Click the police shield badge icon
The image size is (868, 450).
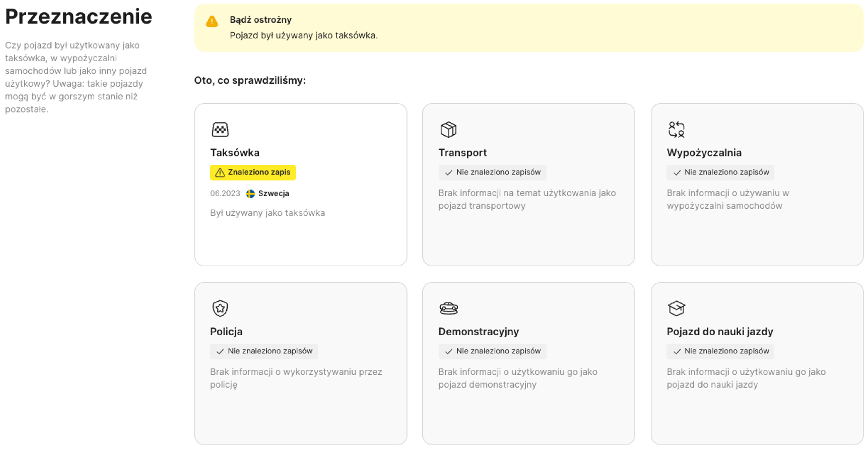220,308
